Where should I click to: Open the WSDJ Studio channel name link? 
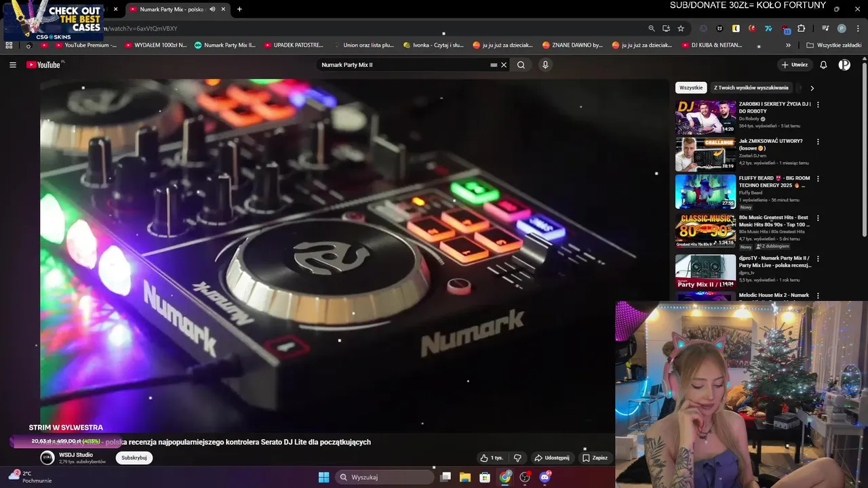76,455
